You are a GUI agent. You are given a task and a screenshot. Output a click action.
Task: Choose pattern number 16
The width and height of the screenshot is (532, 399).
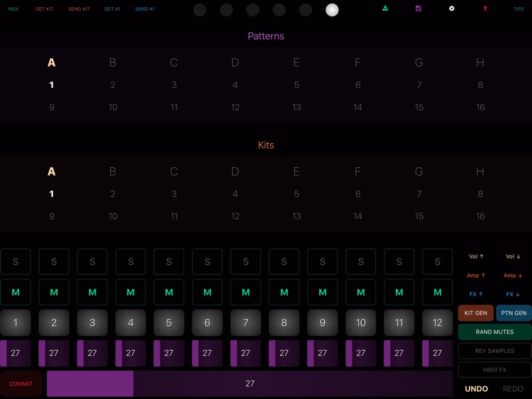[480, 108]
